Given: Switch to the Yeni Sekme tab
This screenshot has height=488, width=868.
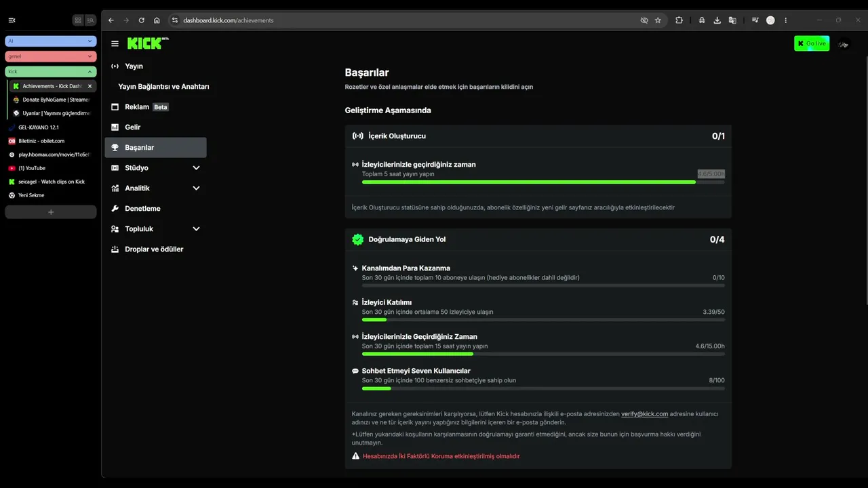Looking at the screenshot, I should point(51,195).
